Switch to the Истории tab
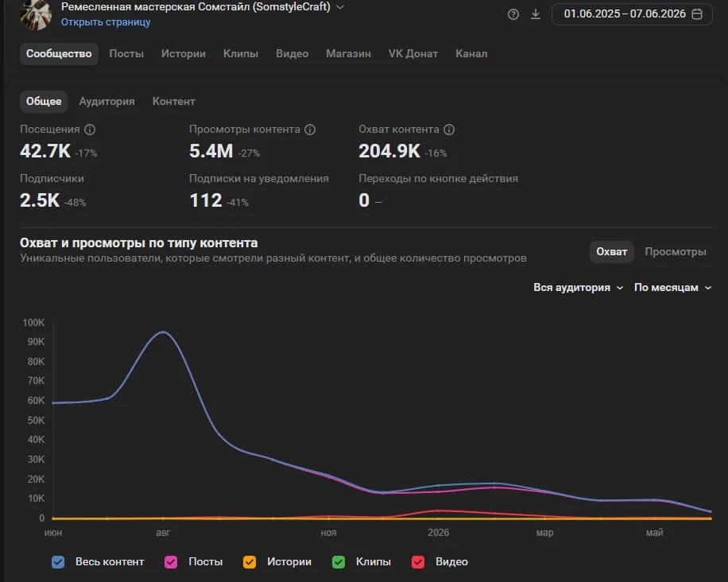This screenshot has width=728, height=582. [184, 54]
